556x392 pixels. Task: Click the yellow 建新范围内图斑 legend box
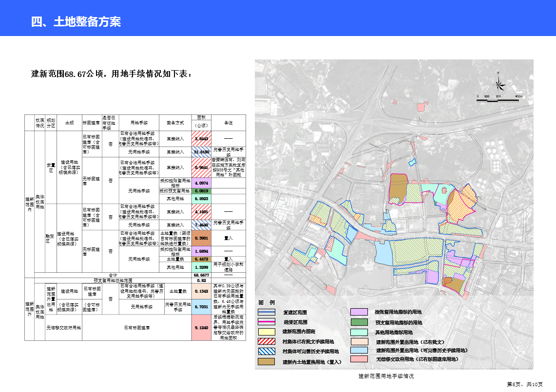pos(267,332)
